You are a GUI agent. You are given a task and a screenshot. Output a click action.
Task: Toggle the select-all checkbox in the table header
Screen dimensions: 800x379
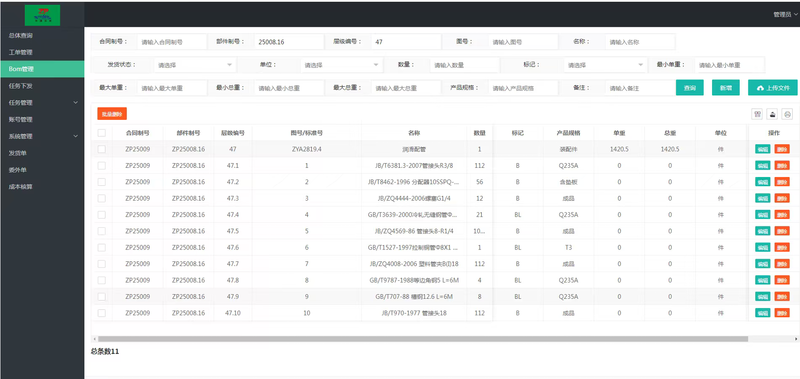(102, 133)
